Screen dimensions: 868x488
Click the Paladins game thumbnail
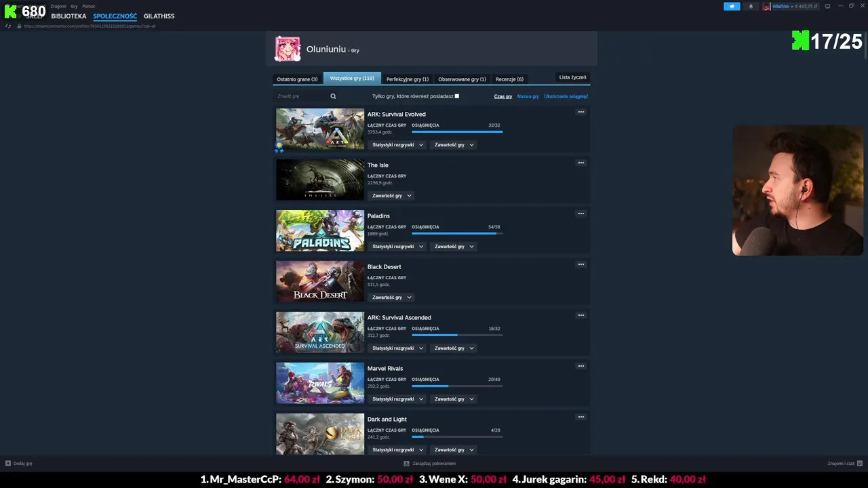click(320, 230)
